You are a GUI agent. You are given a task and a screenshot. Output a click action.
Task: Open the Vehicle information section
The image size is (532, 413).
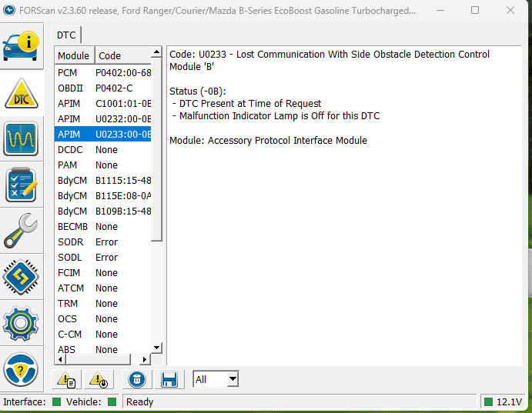click(x=21, y=46)
